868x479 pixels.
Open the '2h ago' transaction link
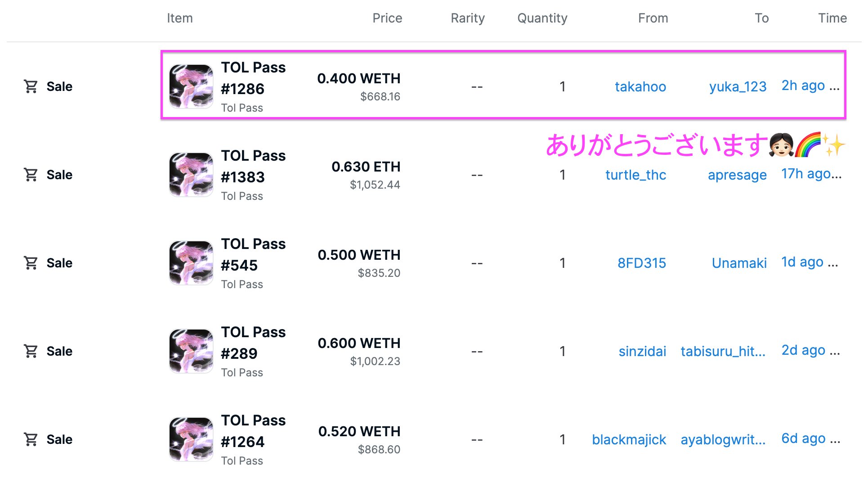pyautogui.click(x=810, y=86)
